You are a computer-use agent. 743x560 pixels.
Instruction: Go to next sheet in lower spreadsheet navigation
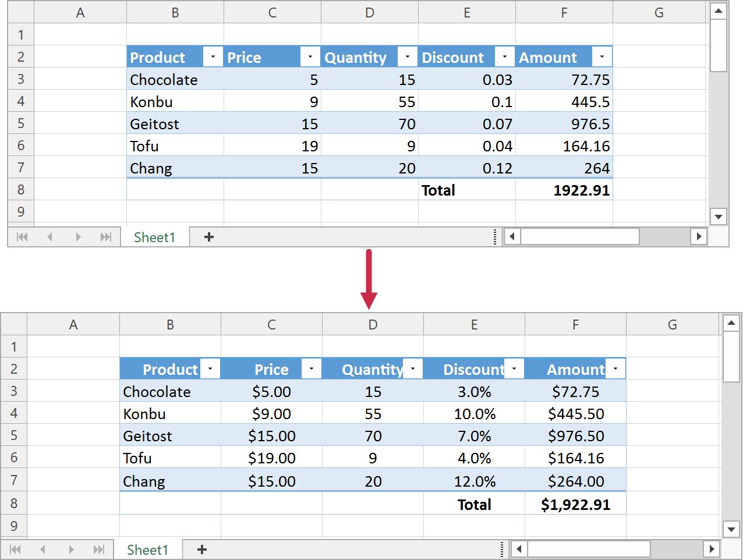(x=71, y=550)
